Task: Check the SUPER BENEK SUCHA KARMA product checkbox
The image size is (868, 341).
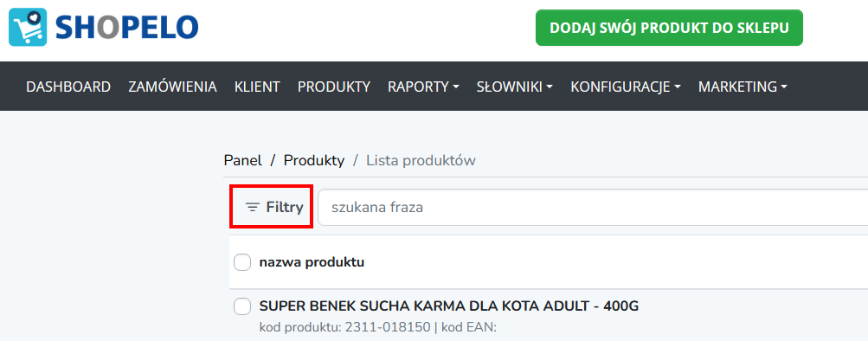Action: [x=242, y=306]
